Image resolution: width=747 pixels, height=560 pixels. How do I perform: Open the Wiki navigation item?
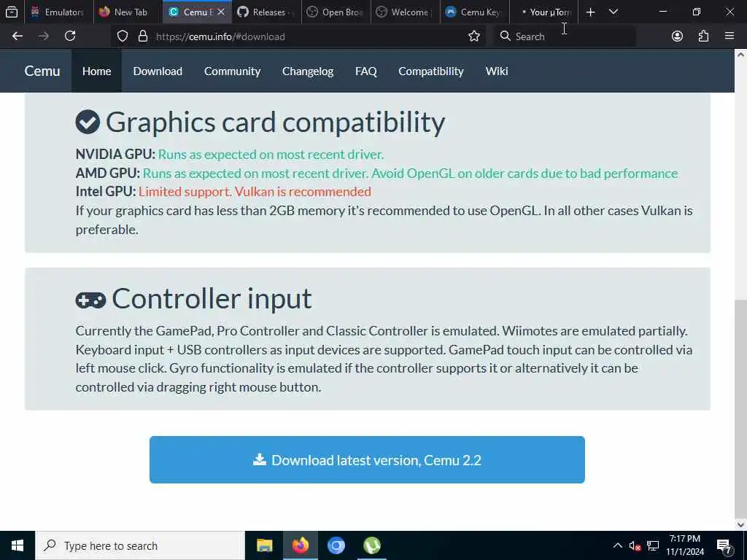click(496, 71)
